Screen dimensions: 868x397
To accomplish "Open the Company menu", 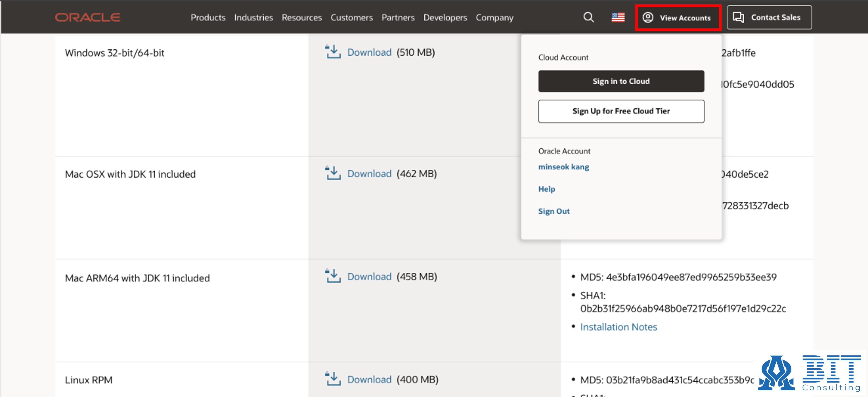I will [x=494, y=18].
